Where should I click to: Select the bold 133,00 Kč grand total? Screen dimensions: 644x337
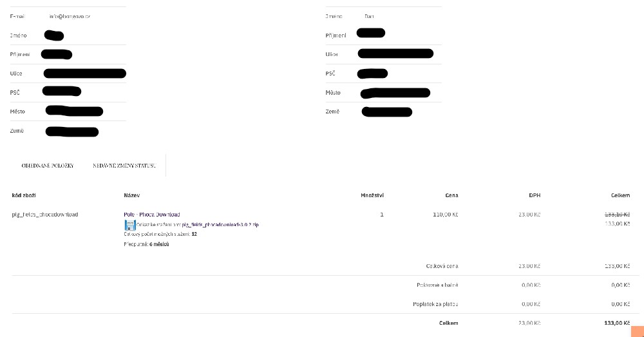click(x=617, y=323)
